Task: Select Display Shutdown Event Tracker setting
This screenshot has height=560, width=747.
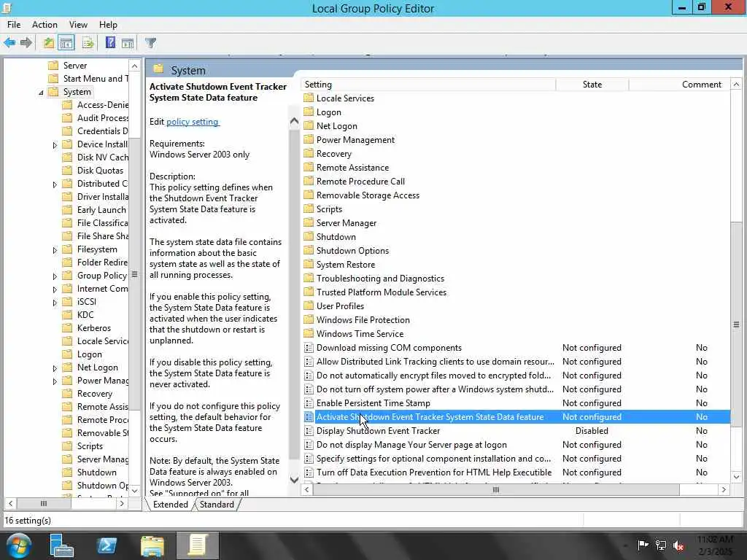Action: click(x=517, y=430)
